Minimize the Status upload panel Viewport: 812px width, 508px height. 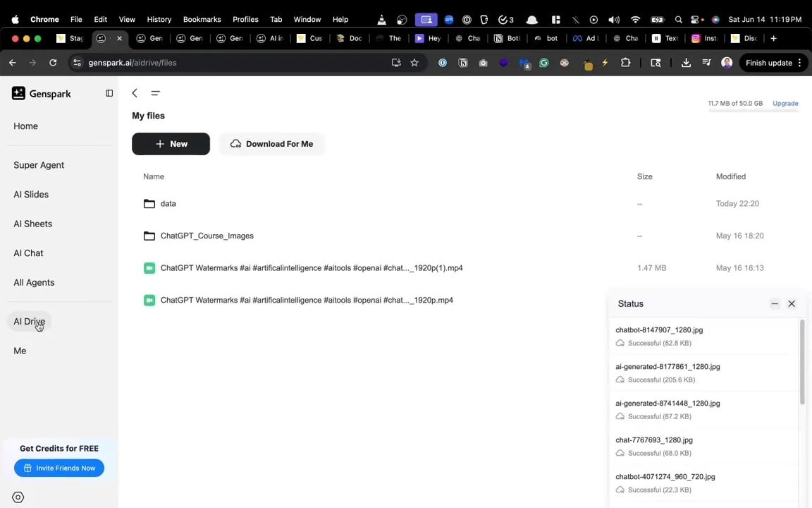click(775, 303)
